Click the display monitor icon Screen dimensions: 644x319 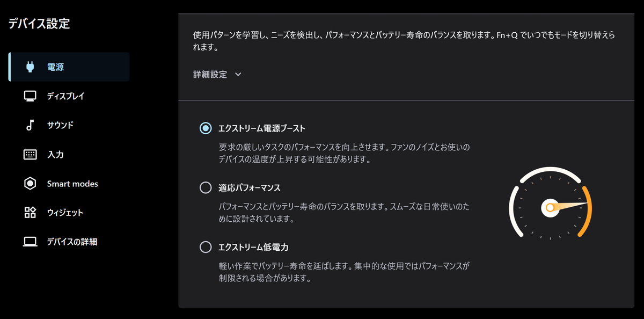30,96
